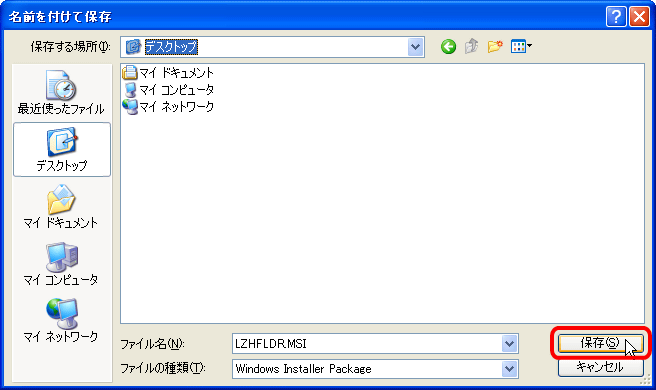Close the 名前を付けて保存 dialog
656x390 pixels.
639,17
